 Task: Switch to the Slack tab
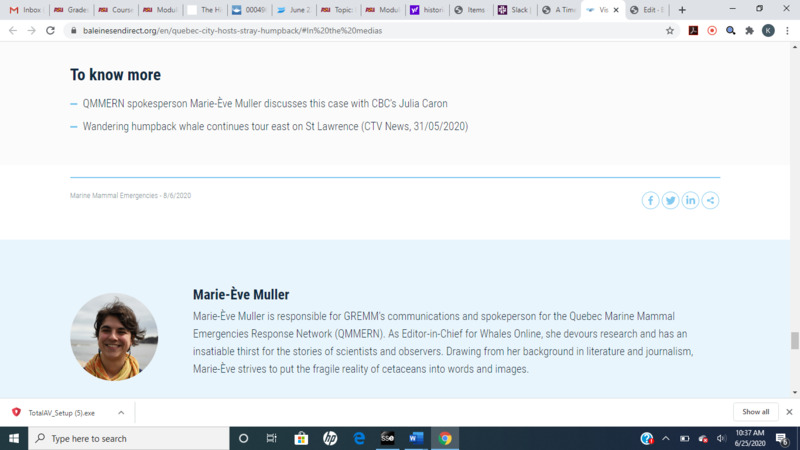(516, 10)
